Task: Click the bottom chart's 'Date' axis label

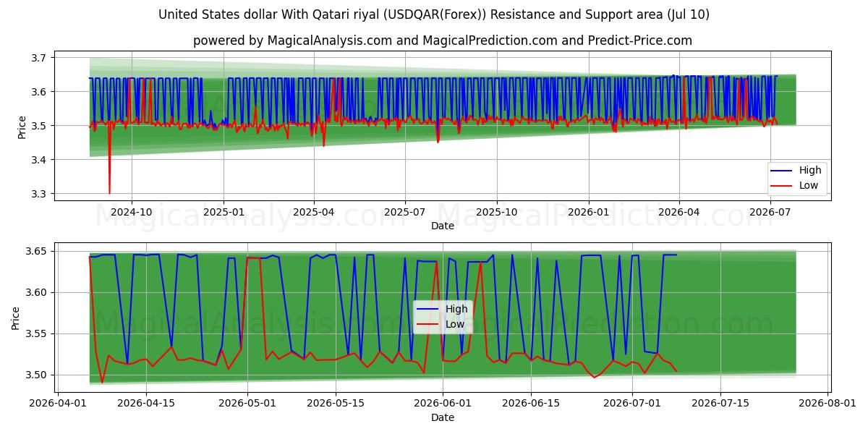Action: tap(443, 417)
